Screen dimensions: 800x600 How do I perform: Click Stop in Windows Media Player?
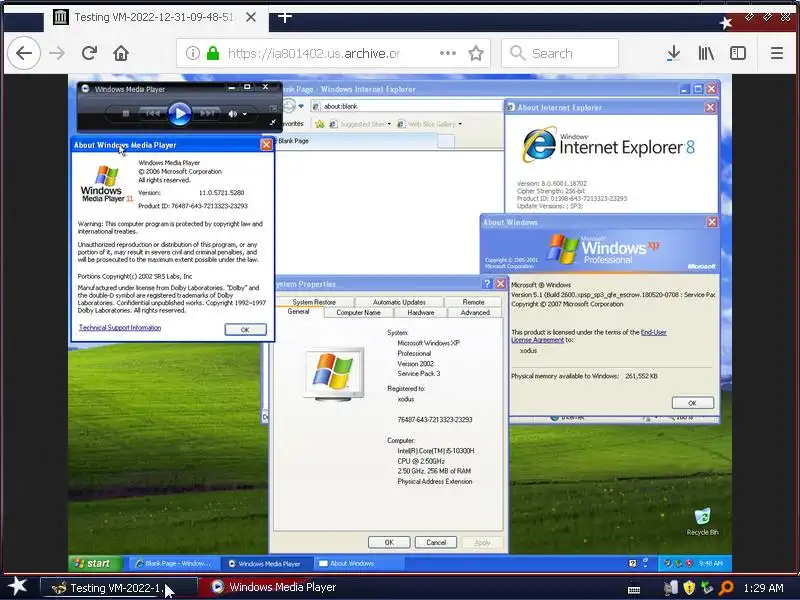126,113
